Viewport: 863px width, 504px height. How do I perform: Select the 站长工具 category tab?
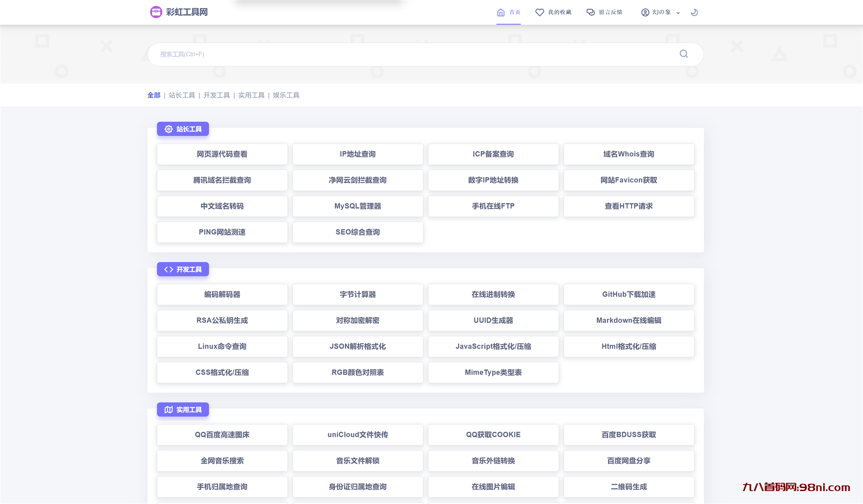[182, 95]
